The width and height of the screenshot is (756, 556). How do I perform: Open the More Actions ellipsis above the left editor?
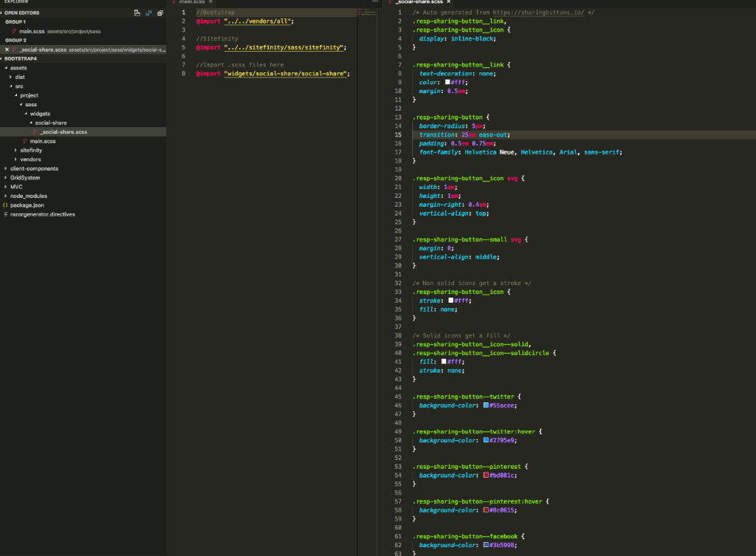375,2
